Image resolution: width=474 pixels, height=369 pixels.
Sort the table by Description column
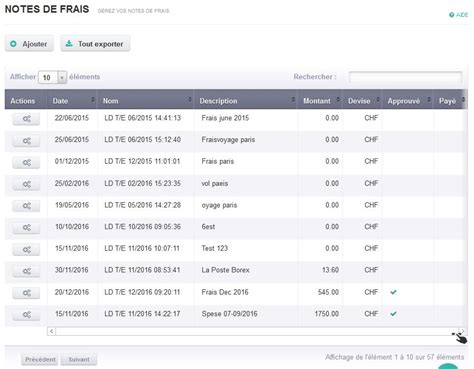tap(245, 100)
